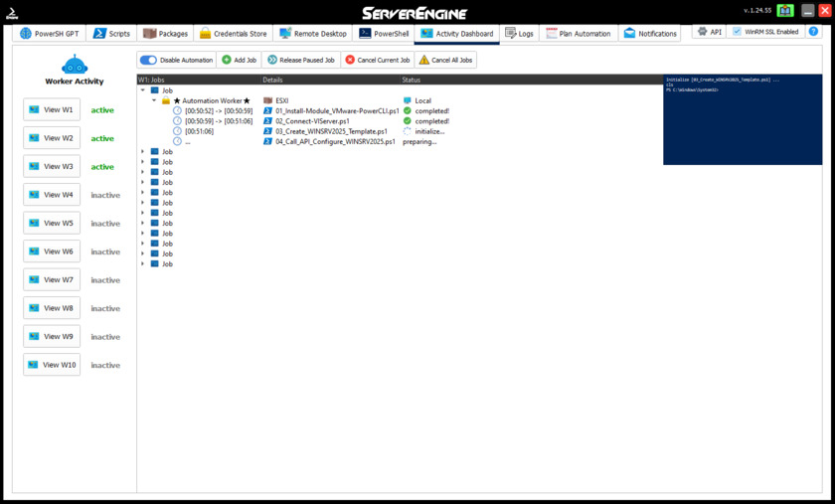Click PowerShell icon of 01_Install-Module_VMware-PowerCLI.ps1

click(267, 110)
